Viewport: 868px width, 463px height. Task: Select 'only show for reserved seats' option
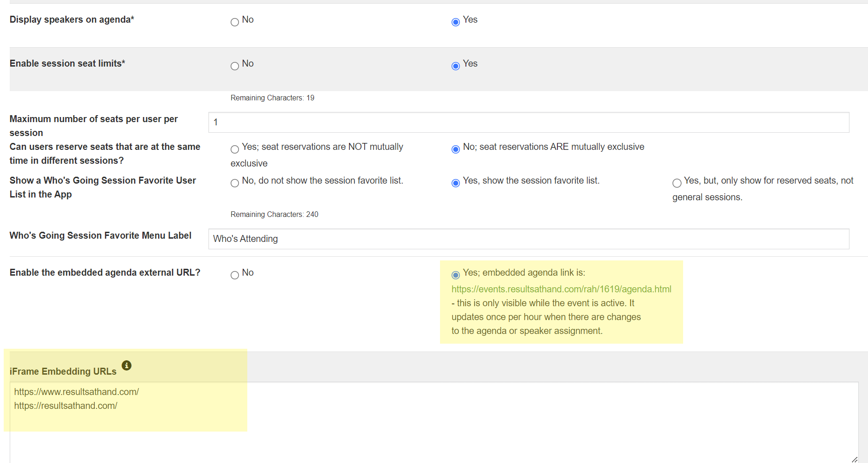click(677, 183)
